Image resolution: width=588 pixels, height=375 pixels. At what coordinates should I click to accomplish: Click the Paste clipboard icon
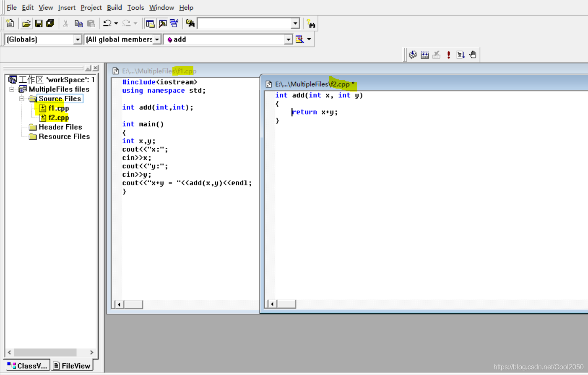(x=91, y=24)
